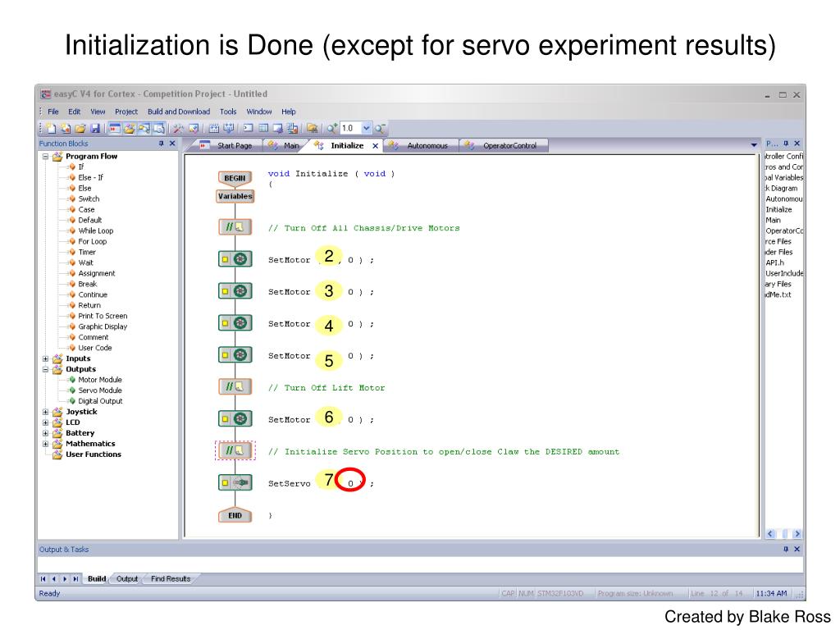Pin the Function Blocks panel
840x630 pixels.
point(162,144)
